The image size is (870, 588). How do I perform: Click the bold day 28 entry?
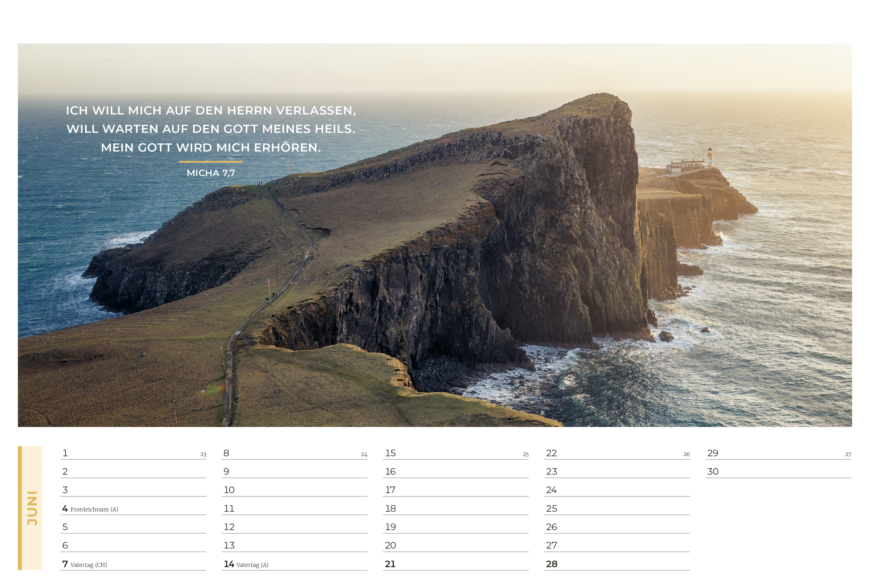[551, 564]
